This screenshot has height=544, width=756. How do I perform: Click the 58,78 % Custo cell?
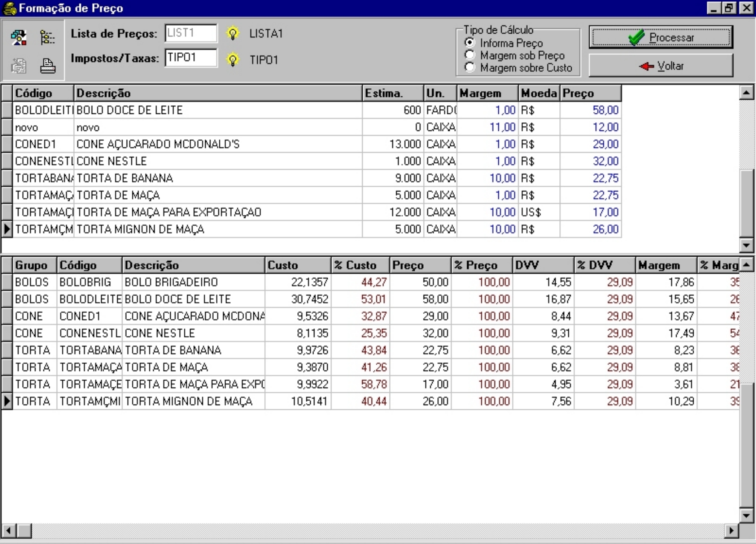(361, 385)
